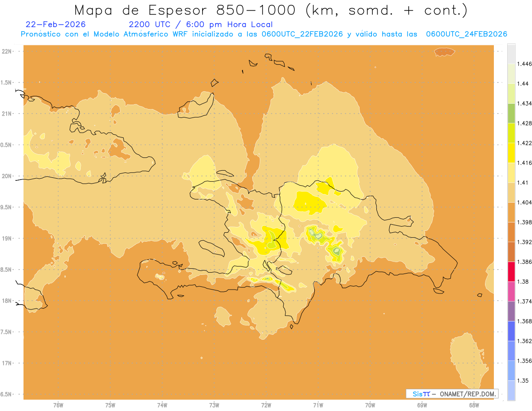Click the '68W' longitude label
The height and width of the screenshot is (411, 532).
coord(474,405)
